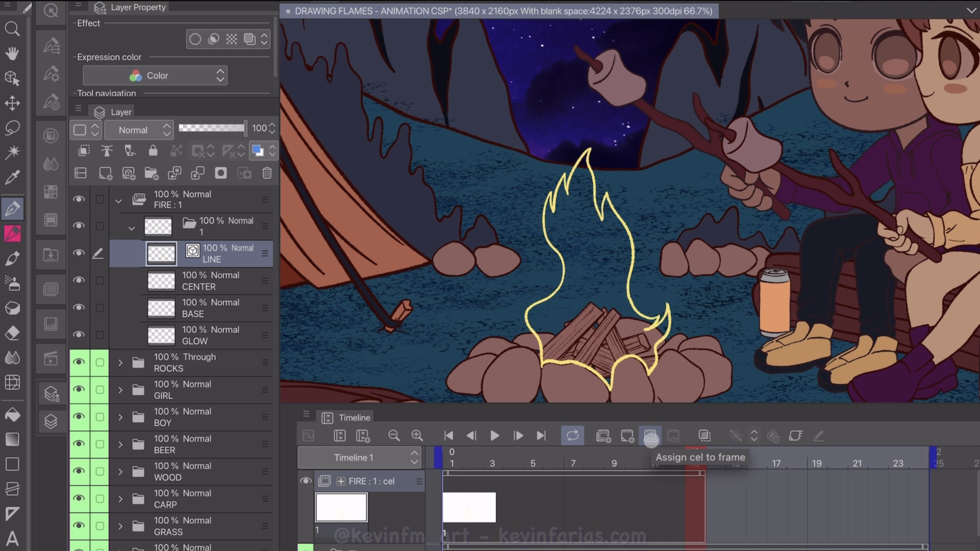Viewport: 980px width, 551px height.
Task: Click the Lock layer icon
Action: pyautogui.click(x=153, y=151)
